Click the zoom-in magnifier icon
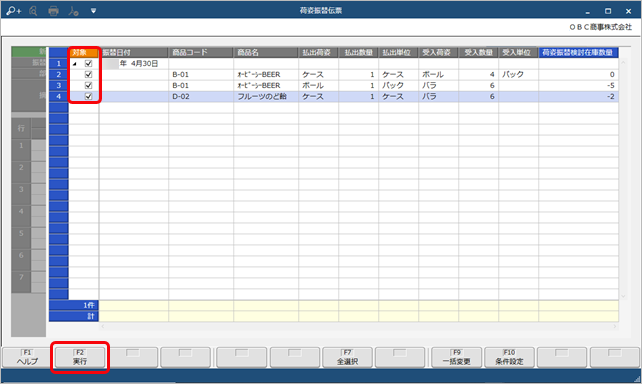 [x=14, y=11]
